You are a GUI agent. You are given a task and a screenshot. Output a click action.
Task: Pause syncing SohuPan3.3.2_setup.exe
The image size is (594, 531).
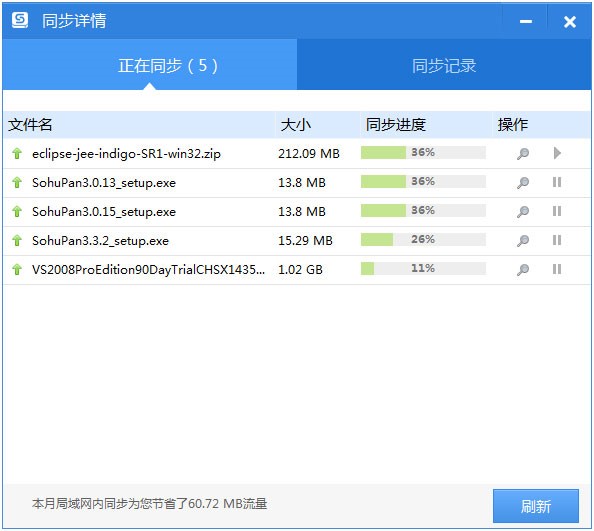[557, 240]
